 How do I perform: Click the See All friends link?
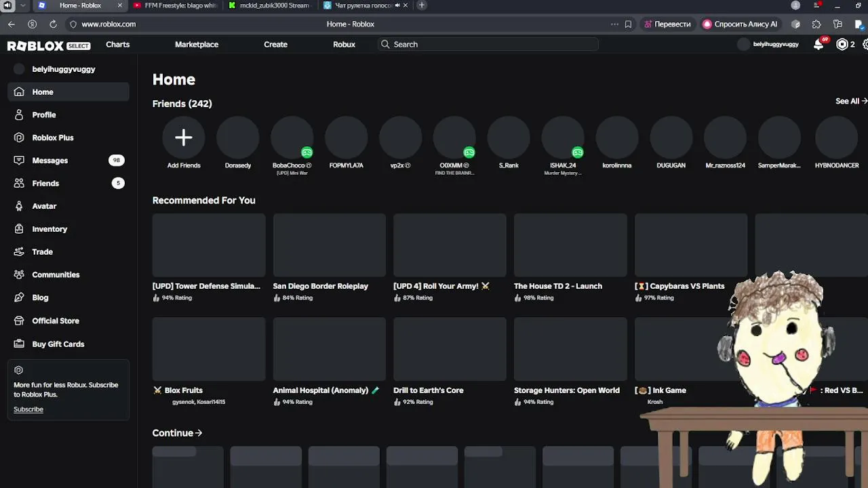tap(851, 101)
